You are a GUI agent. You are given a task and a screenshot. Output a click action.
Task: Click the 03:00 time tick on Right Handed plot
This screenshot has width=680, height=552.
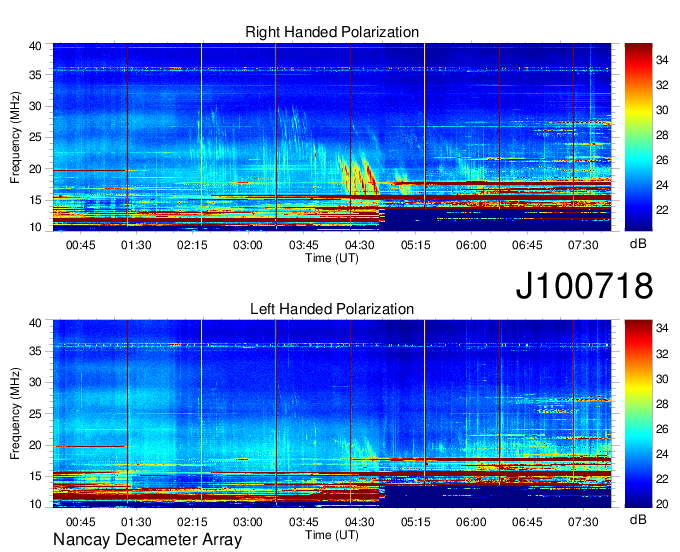pyautogui.click(x=248, y=245)
